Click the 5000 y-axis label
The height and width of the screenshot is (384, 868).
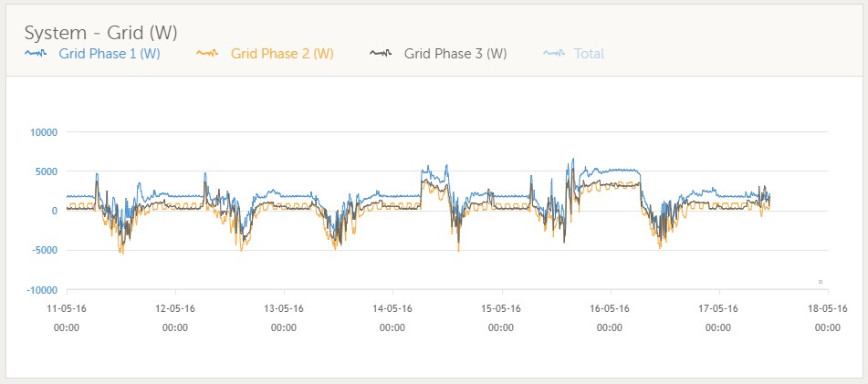(45, 171)
